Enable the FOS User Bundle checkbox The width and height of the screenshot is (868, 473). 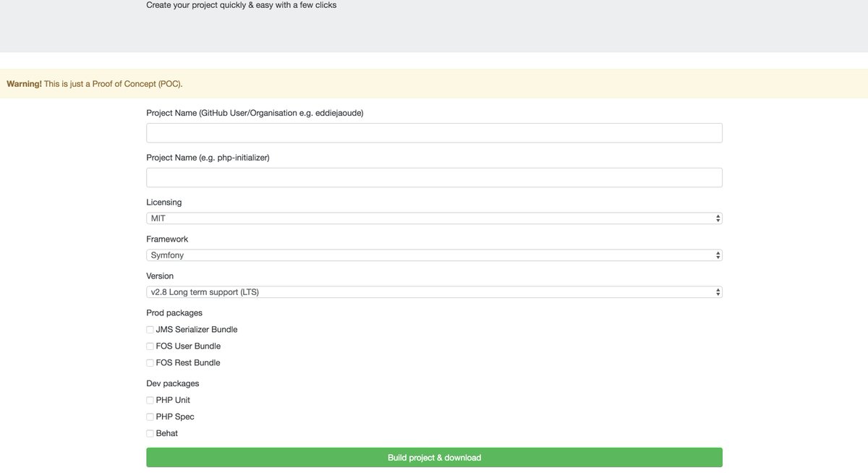[150, 346]
